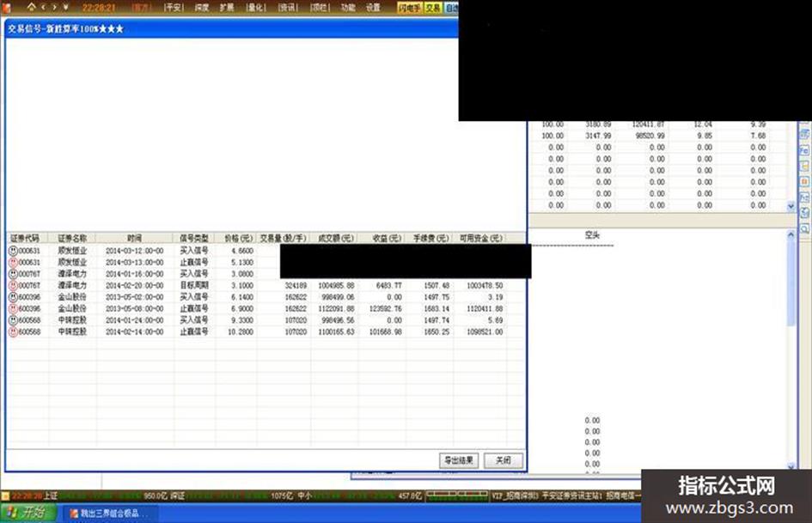Image resolution: width=812 pixels, height=523 pixels.
Task: Click the back arrow in top toolbar
Action: pos(44,7)
